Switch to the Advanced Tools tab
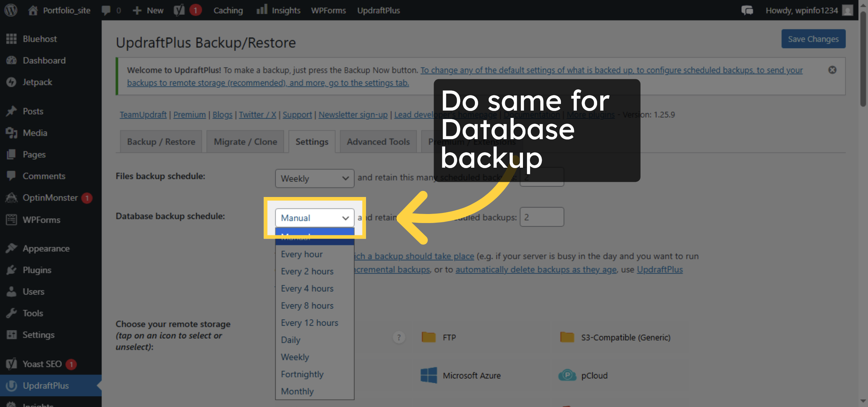The image size is (868, 407). pyautogui.click(x=378, y=141)
